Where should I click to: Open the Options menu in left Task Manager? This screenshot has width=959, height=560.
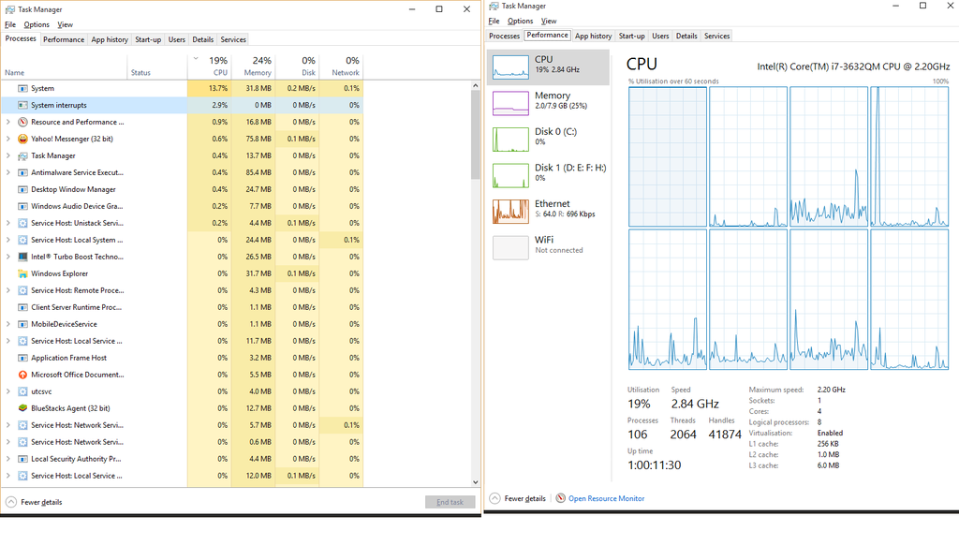point(37,24)
